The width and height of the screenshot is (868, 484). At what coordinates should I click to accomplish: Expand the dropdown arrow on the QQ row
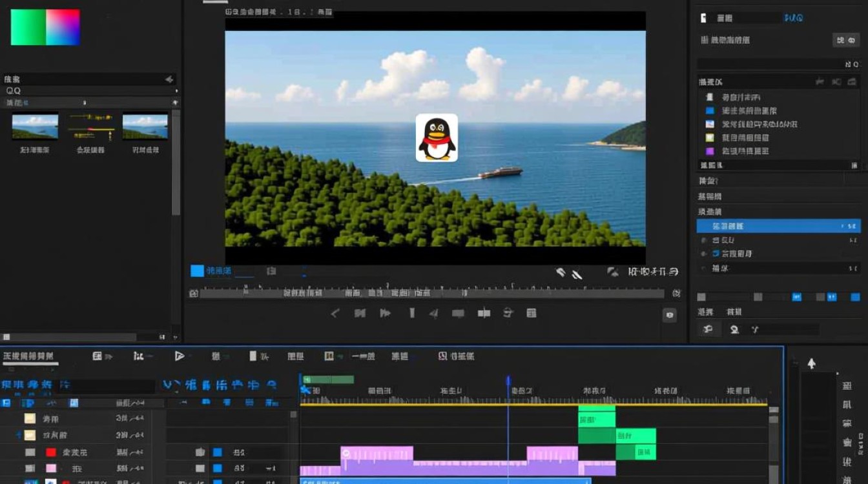coord(176,91)
